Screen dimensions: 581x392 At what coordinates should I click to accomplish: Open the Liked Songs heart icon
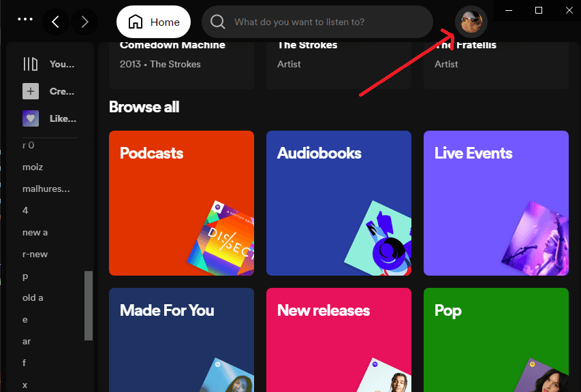point(31,118)
